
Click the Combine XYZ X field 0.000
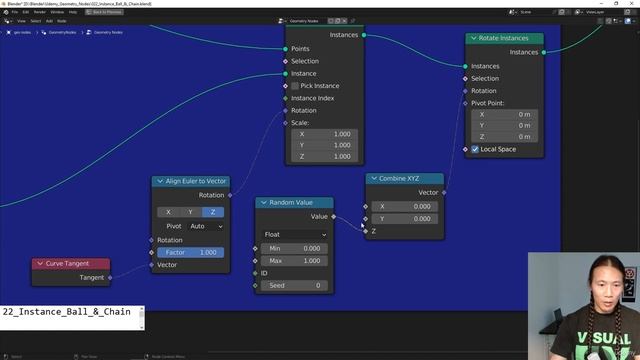404,207
